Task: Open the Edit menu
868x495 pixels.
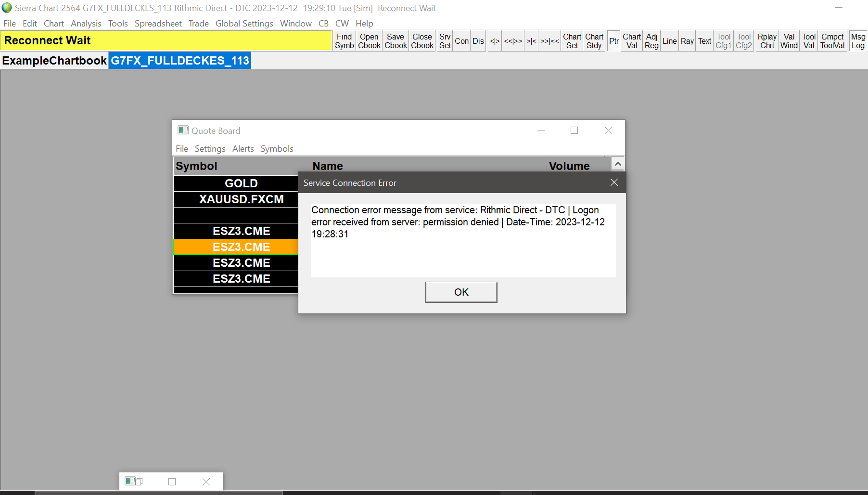Action: pyautogui.click(x=30, y=24)
